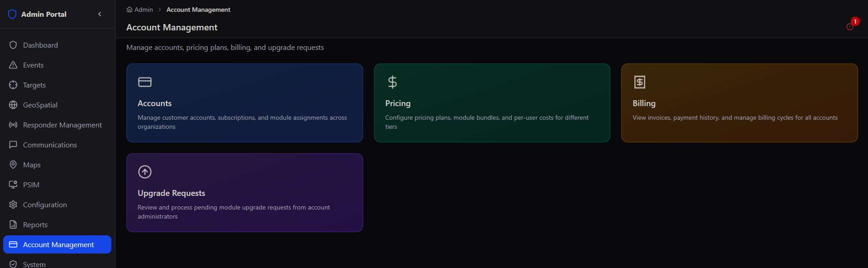Image resolution: width=868 pixels, height=268 pixels.
Task: Click the Events warning triangle icon
Action: (13, 65)
